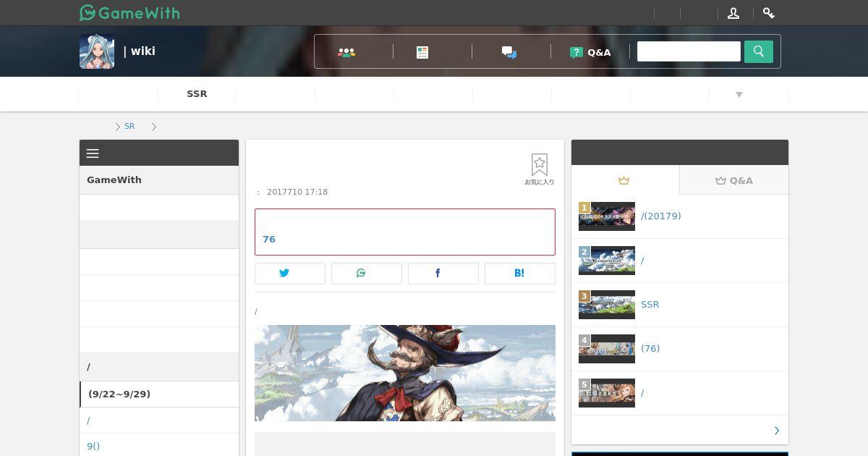868x456 pixels.
Task: Open the game avatar icon beside wiki title
Action: click(x=97, y=51)
